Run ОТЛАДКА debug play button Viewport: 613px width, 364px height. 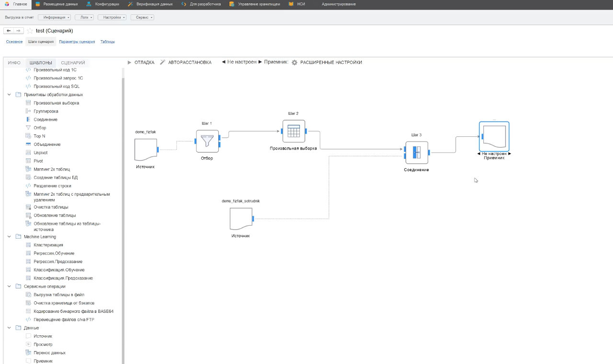(x=130, y=63)
